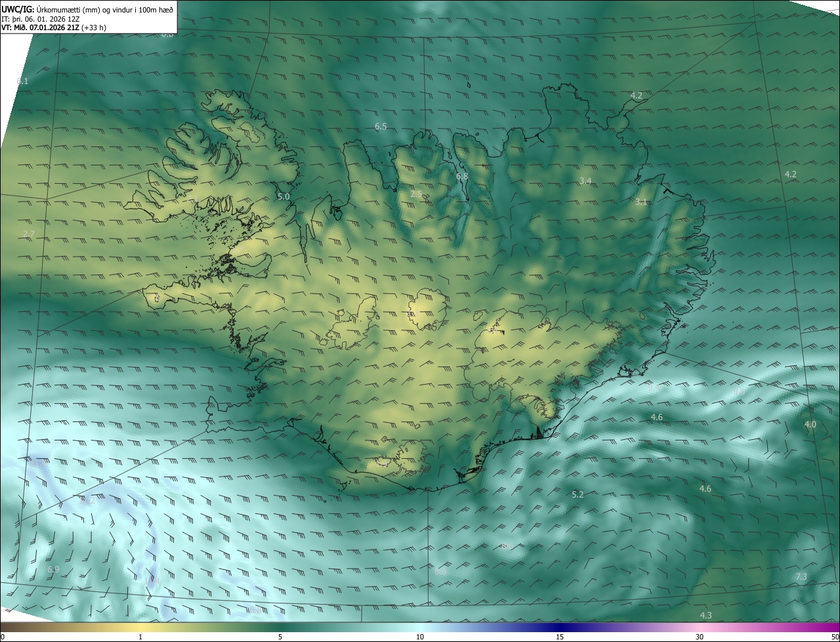
Task: Click the "6.8" value label over the fjord
Action: click(462, 177)
